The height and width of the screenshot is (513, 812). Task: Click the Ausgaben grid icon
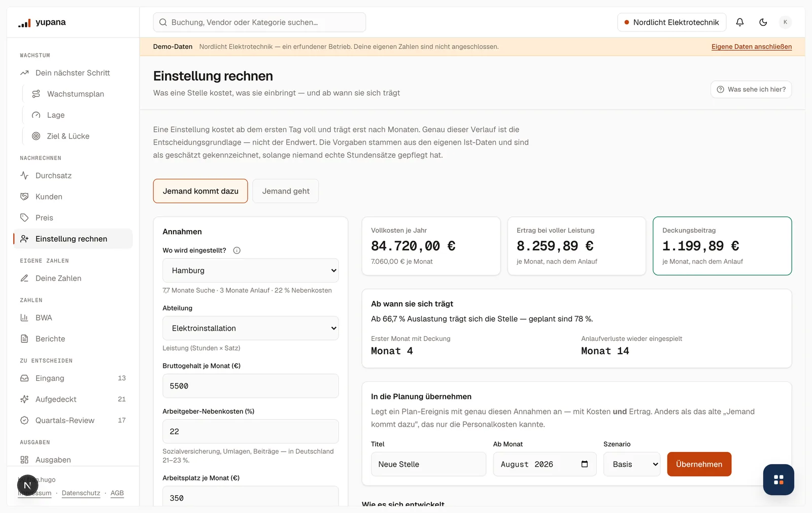[x=24, y=460]
